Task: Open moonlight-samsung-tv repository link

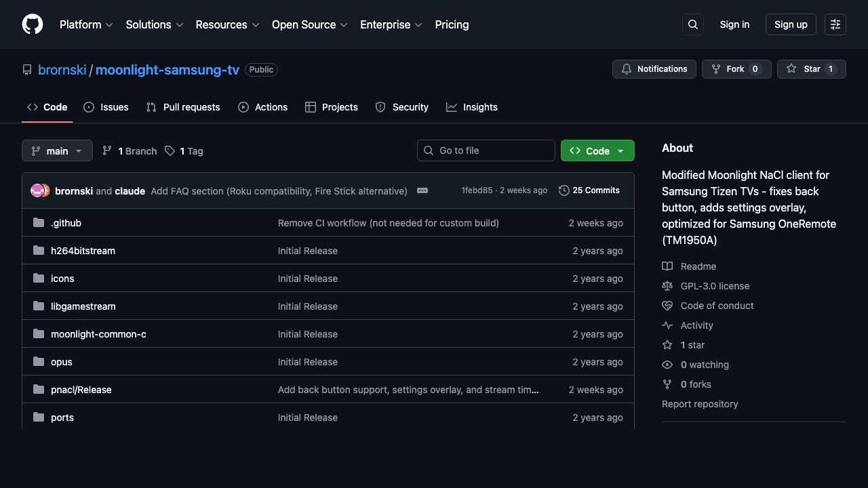Action: 167,70
